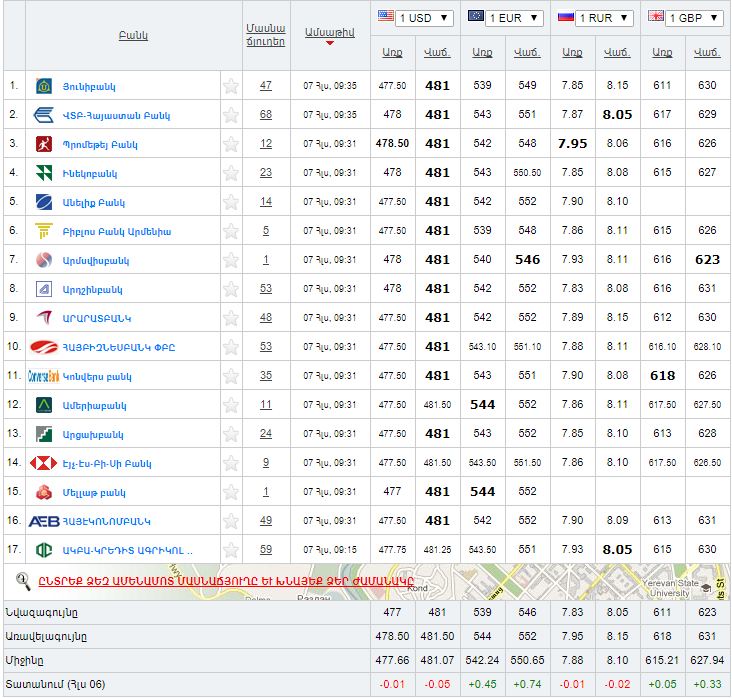Screen dimensions: 732x698
Task: Toggle the favorite star for Inecobank row
Action: (231, 173)
